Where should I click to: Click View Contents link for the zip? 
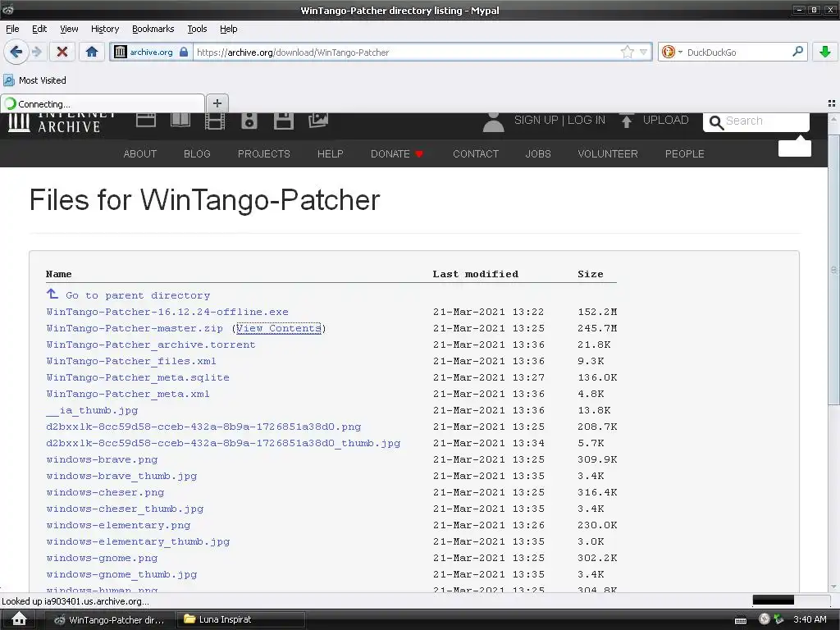[279, 328]
